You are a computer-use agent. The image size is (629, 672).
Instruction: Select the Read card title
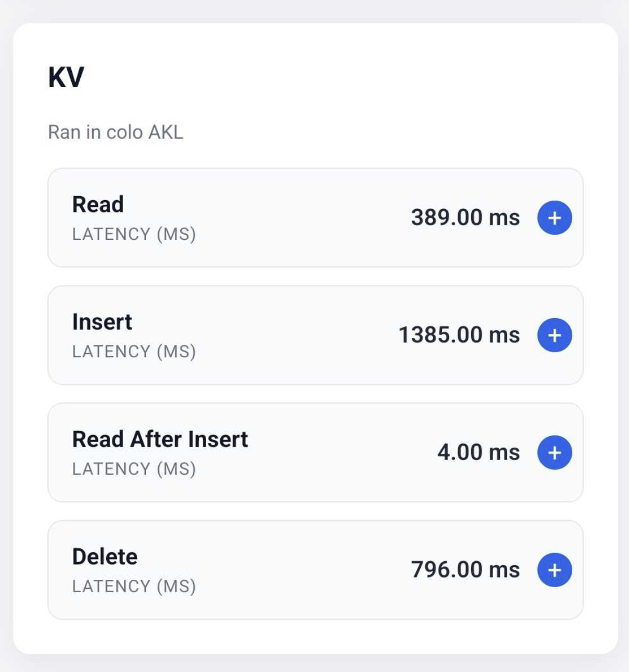pyautogui.click(x=98, y=205)
